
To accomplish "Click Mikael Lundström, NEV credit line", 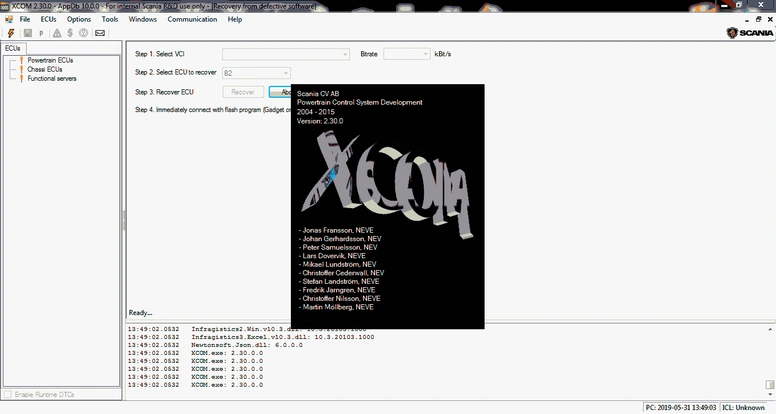I will [338, 264].
